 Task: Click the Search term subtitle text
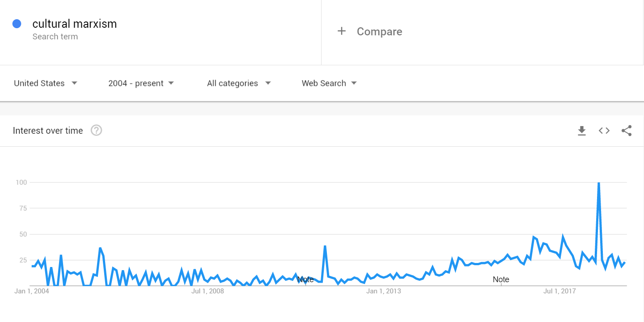pos(55,37)
